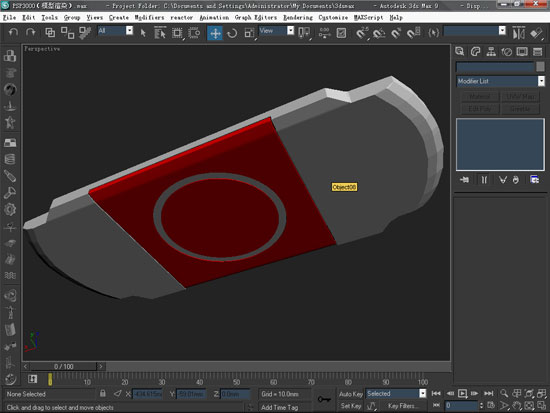Toggle Angle Snap

[x=378, y=33]
